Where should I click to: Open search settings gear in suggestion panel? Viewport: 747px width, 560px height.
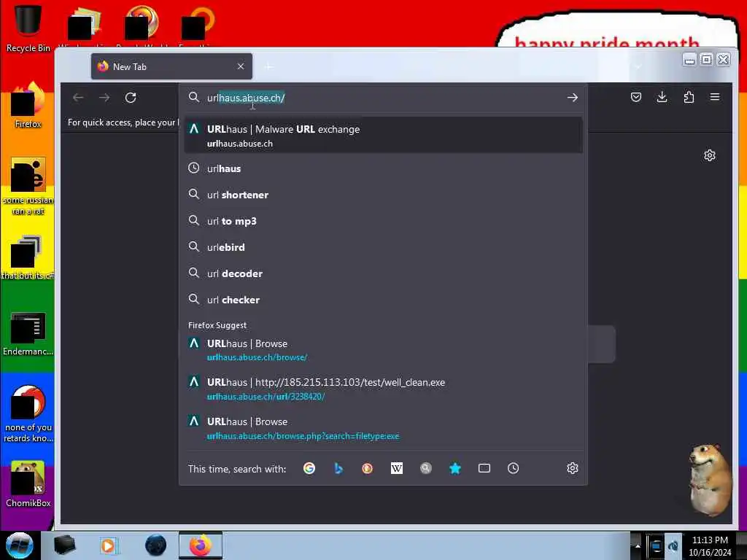tap(572, 468)
